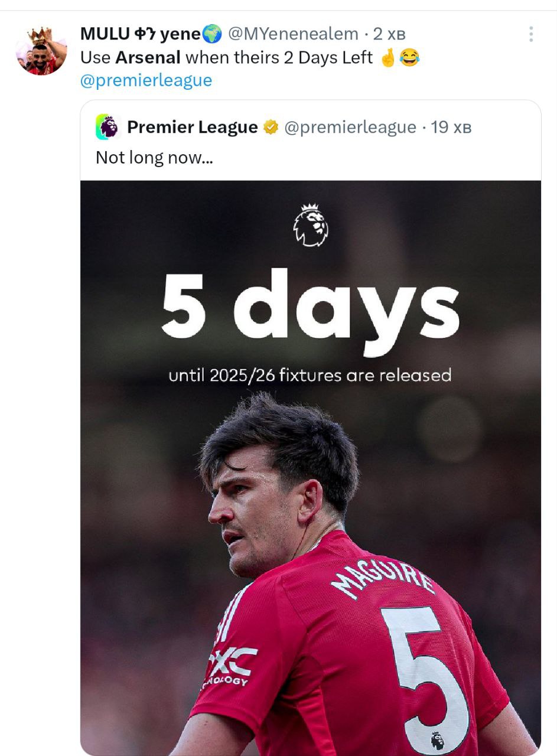This screenshot has width=557, height=756.
Task: Click the Premier League avatar in quoted tweet
Action: click(109, 127)
